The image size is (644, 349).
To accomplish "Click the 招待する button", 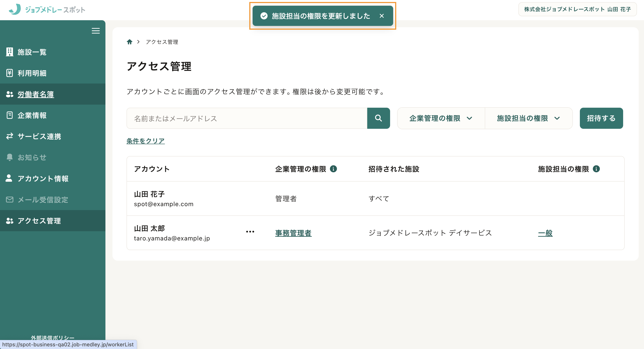I will tap(601, 118).
